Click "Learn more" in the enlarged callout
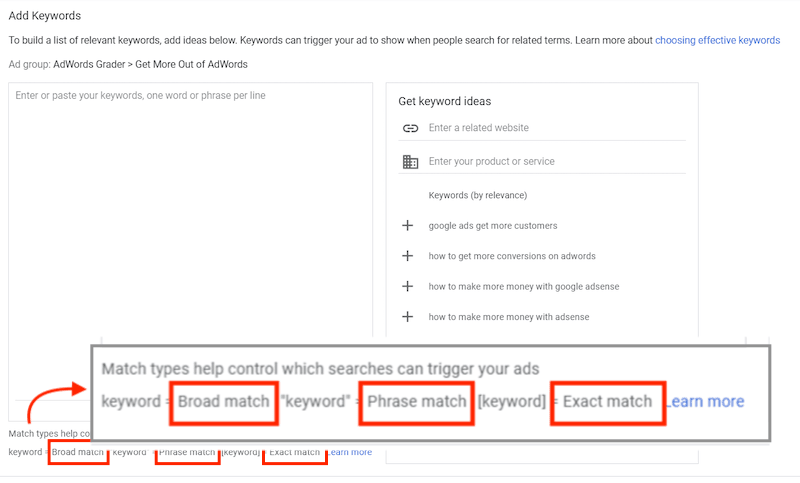Viewport: 800px width, 483px height. (705, 401)
